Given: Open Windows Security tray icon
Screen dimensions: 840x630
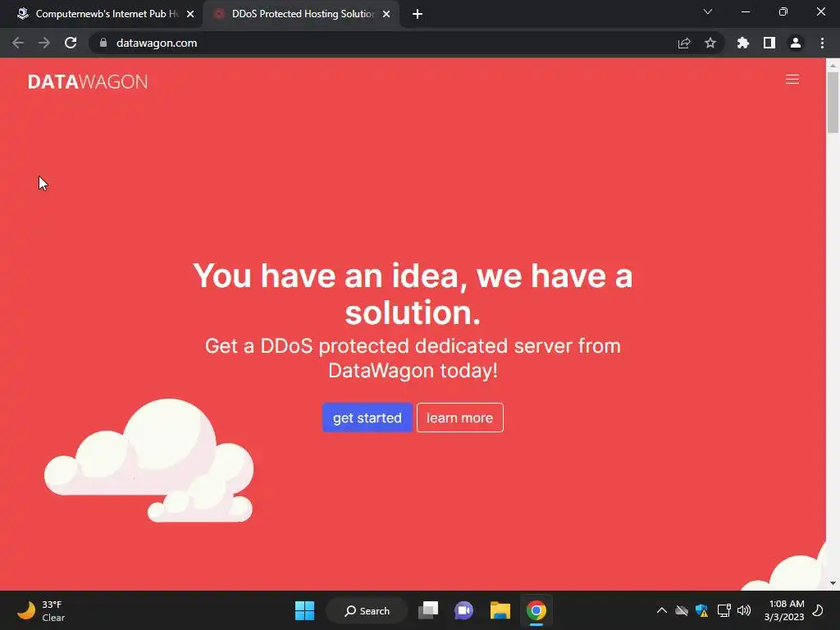Looking at the screenshot, I should [x=702, y=610].
